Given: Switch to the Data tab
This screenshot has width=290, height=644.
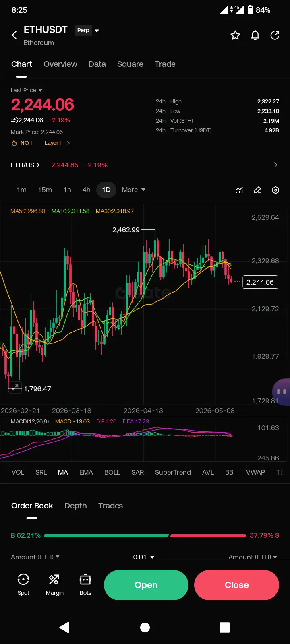Looking at the screenshot, I should pos(97,64).
